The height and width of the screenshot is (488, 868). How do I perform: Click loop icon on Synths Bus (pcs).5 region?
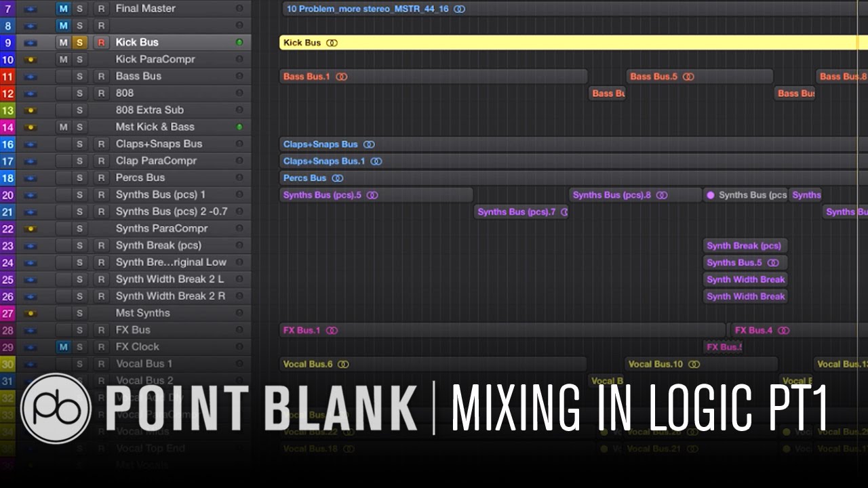pyautogui.click(x=372, y=195)
